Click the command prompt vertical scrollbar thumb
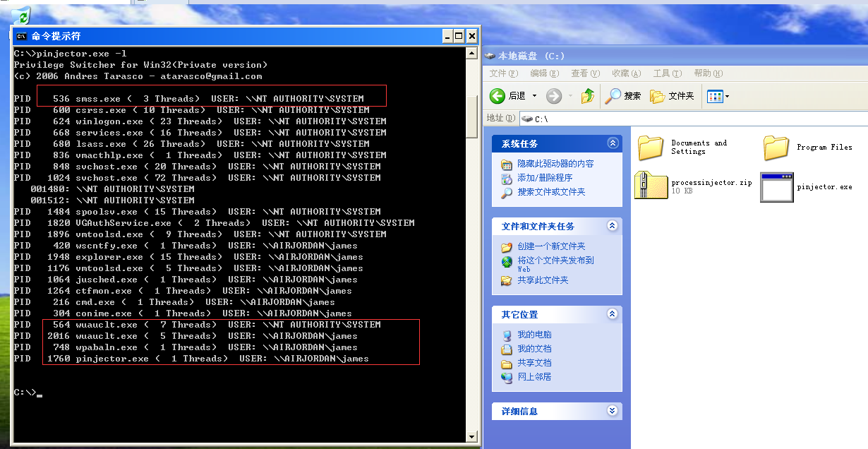The image size is (868, 449). [x=473, y=117]
